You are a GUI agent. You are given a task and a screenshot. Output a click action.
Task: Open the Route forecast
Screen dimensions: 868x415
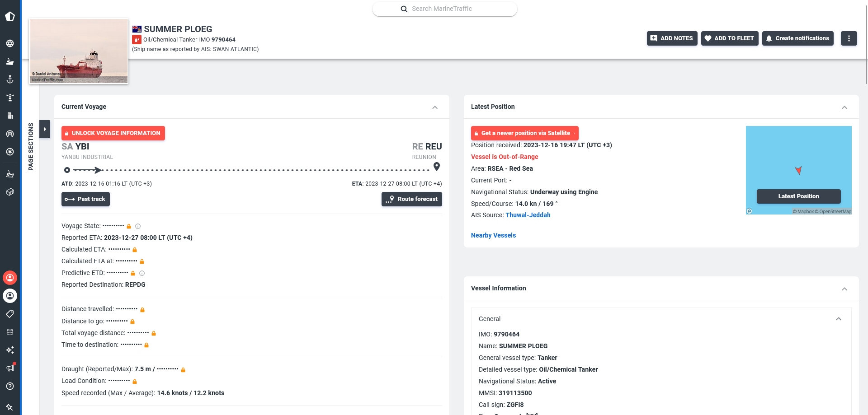[412, 199]
